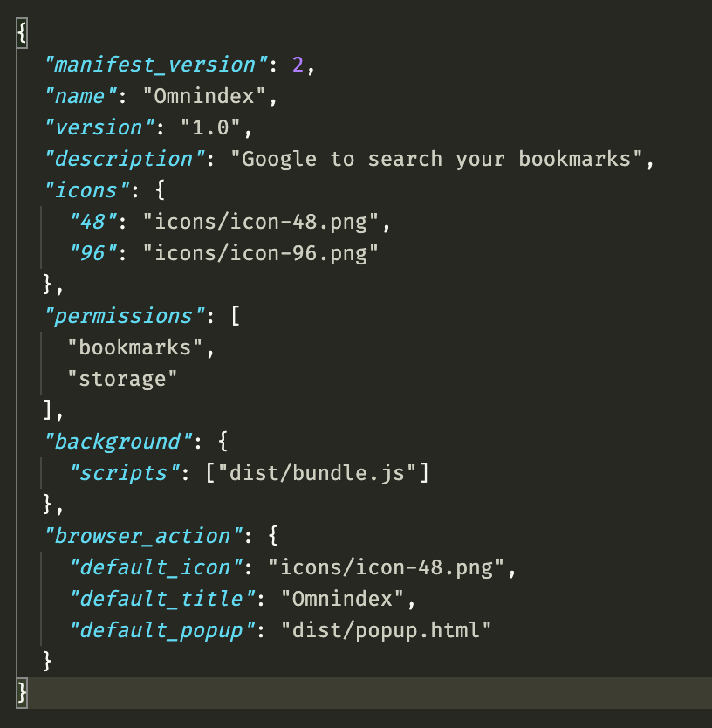Click the "default_title" key
712x728 pixels.
tap(162, 599)
